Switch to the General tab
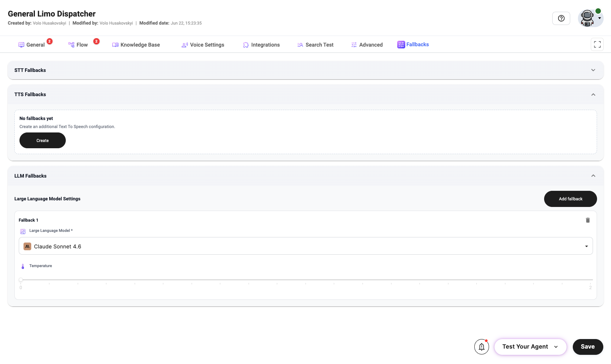This screenshot has height=364, width=611. 32,45
